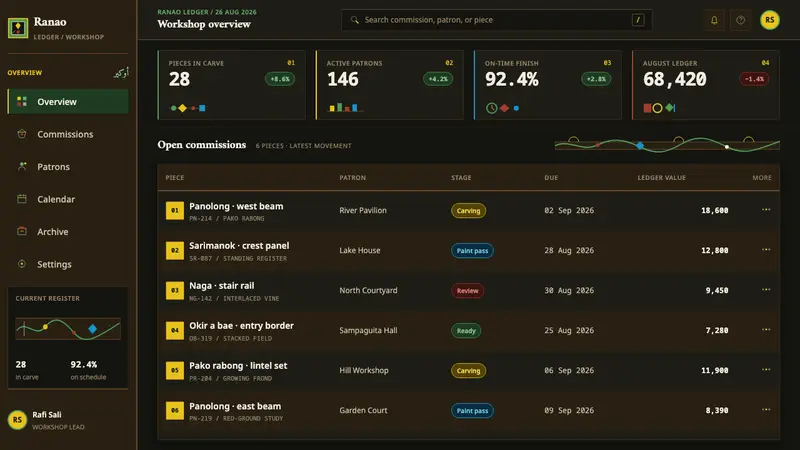The width and height of the screenshot is (800, 450).
Task: Click the +4.2% change badge
Action: (x=438, y=79)
